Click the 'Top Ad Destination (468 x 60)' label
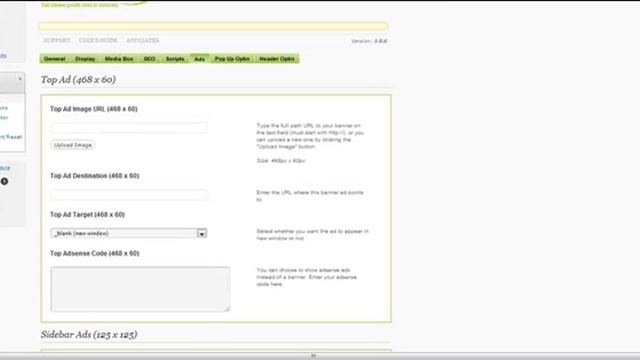 pos(95,176)
